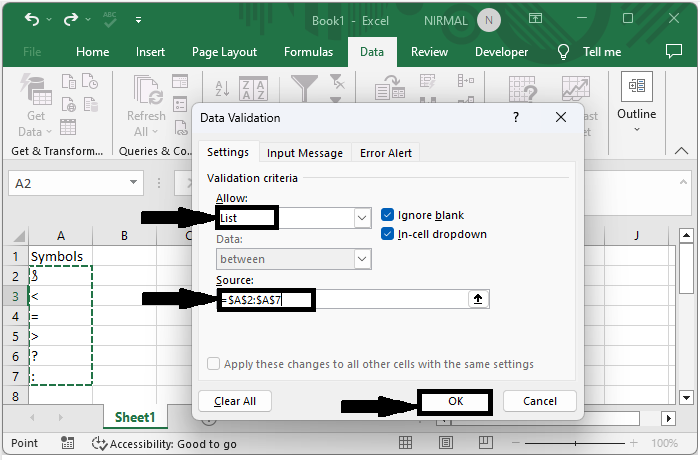Click the macro recording status bar icon

click(67, 443)
